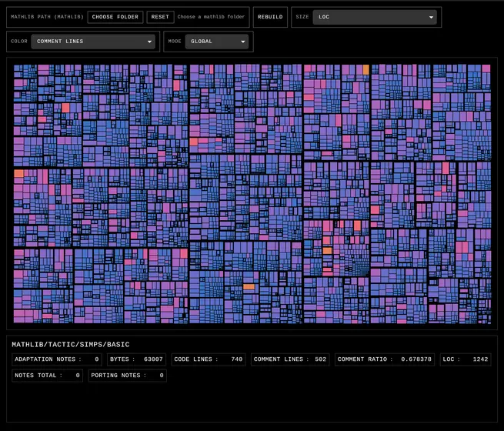
Task: Expand the Color dropdown set to Comment Lines
Action: click(x=92, y=42)
